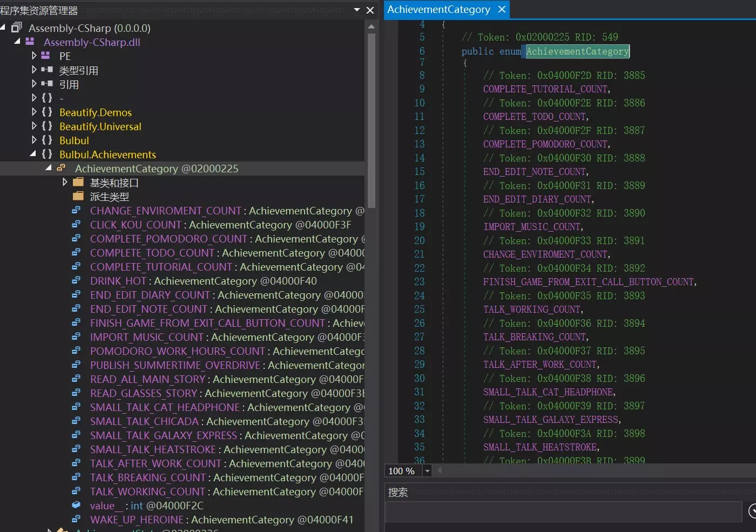
Task: Open the zoom level 100 % dropdown
Action: click(427, 471)
